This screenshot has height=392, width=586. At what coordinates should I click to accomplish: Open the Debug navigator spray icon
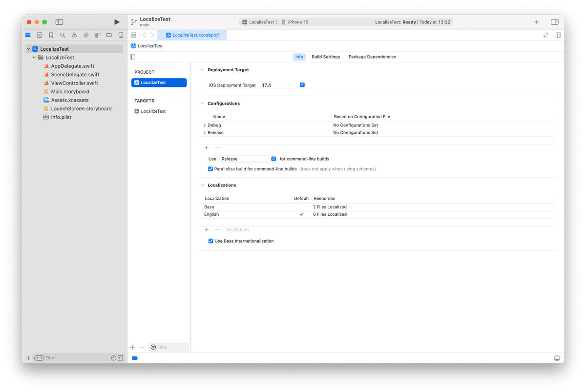click(x=98, y=35)
